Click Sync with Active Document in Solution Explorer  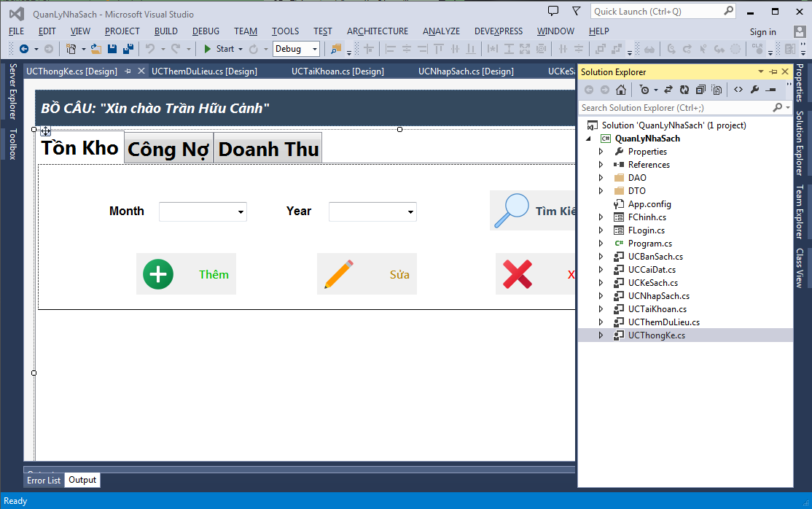[667, 89]
